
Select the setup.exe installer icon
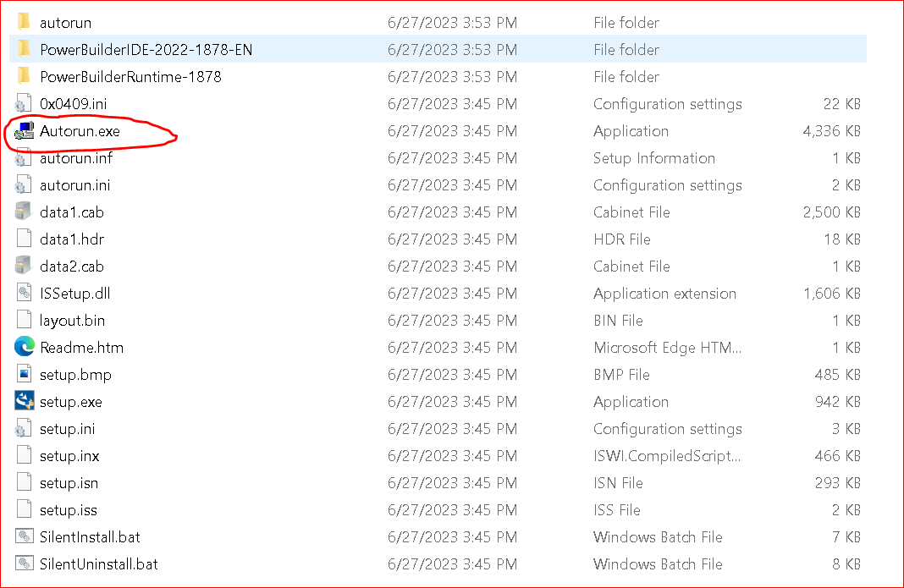[x=24, y=402]
